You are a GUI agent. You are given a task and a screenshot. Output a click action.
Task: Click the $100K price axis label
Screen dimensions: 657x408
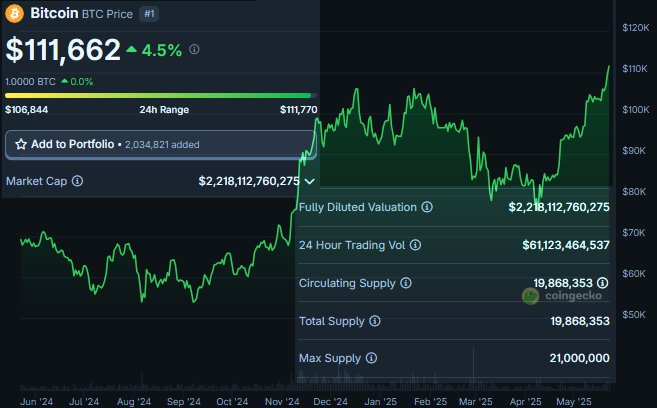[x=636, y=110]
